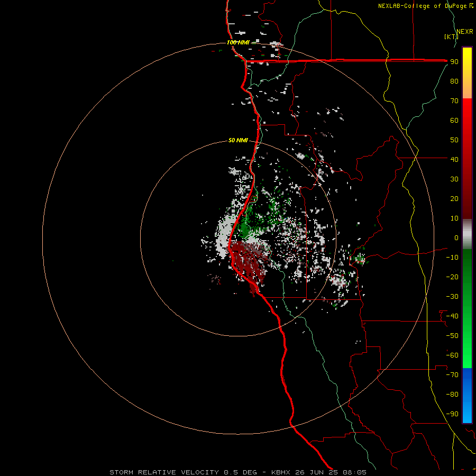Click the -90 value on the velocity scale
This screenshot has height=476, width=476.
452,414
